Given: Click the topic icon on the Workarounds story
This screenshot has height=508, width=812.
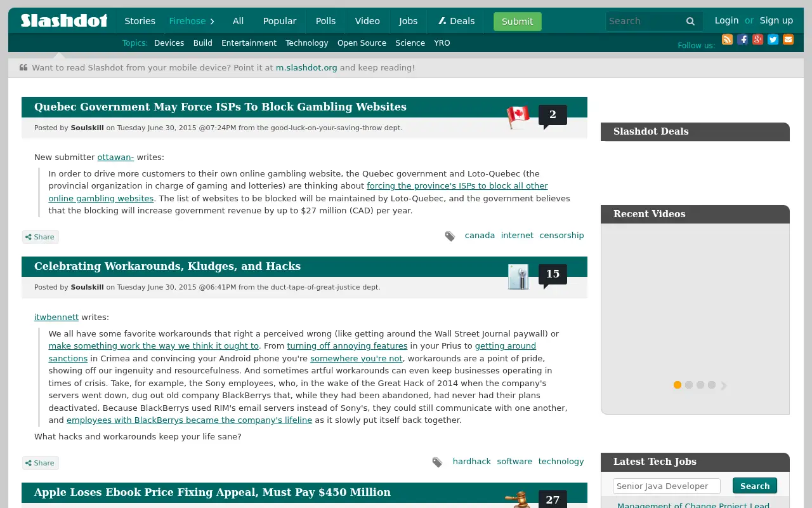Looking at the screenshot, I should [x=518, y=277].
